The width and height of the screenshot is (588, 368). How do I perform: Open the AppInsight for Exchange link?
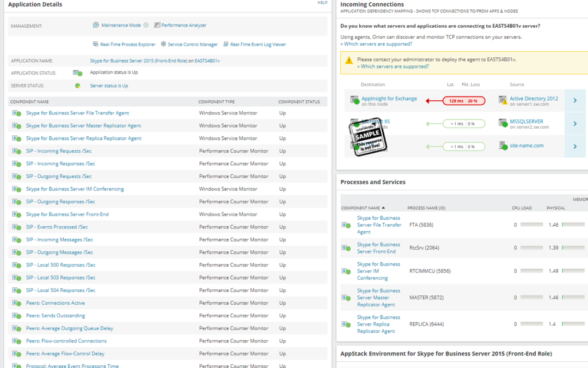389,98
